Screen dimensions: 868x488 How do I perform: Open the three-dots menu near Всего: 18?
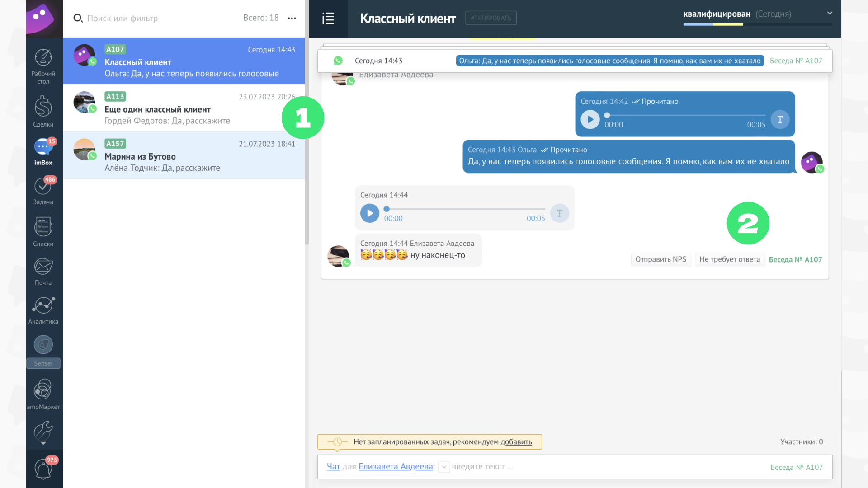pyautogui.click(x=292, y=18)
